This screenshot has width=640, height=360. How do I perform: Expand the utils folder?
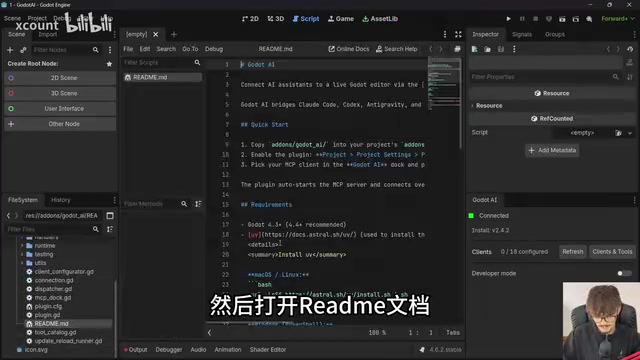point(22,263)
